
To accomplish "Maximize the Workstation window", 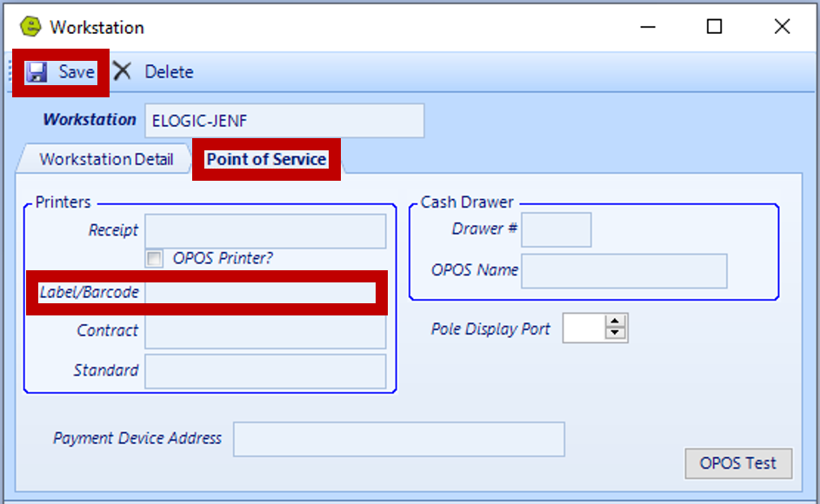I will 715,26.
